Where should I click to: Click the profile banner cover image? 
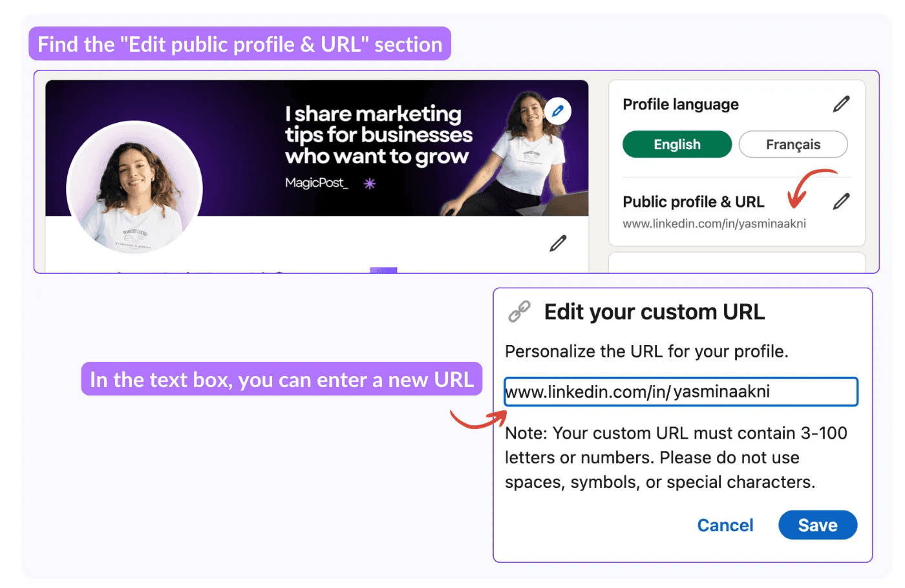[x=317, y=148]
